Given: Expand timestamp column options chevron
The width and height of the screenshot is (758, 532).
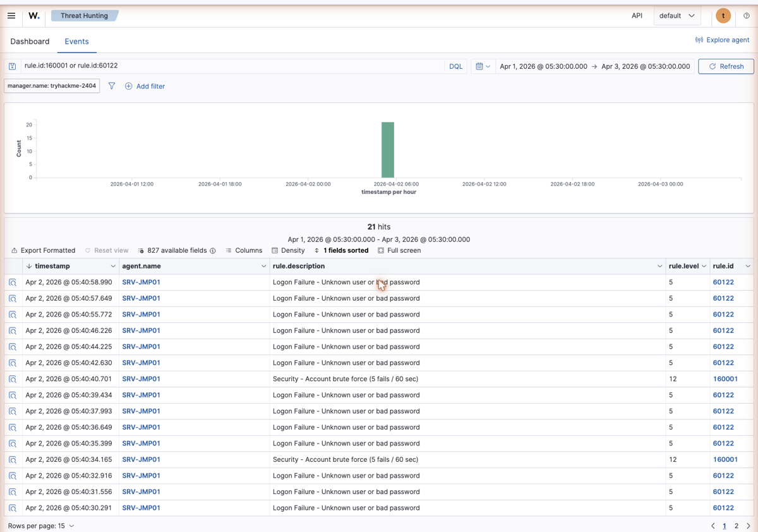Looking at the screenshot, I should tap(113, 267).
